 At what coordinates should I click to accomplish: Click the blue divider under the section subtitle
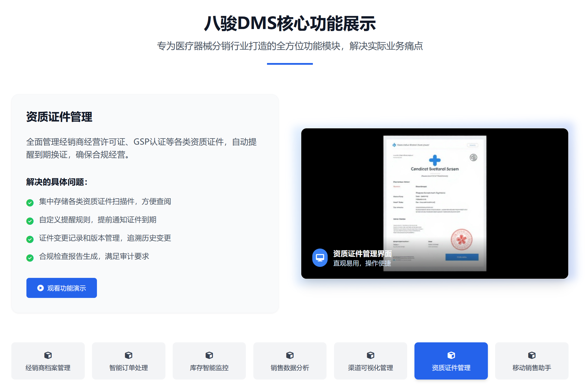tap(290, 64)
